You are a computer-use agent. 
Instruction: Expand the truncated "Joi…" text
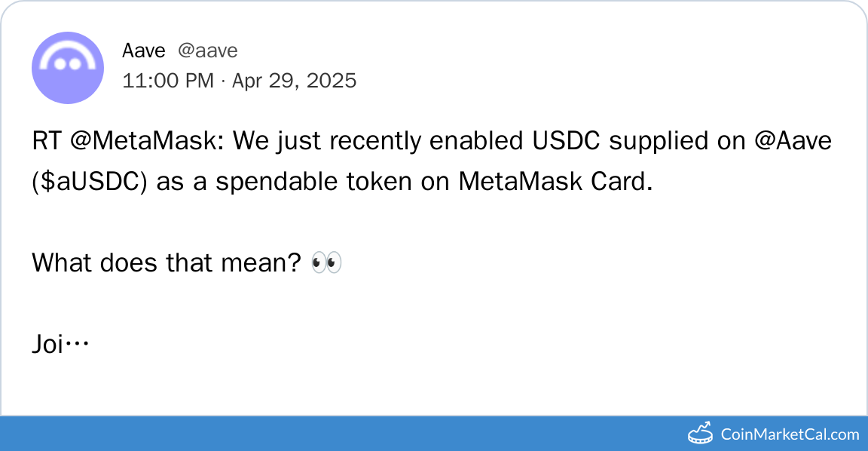pyautogui.click(x=60, y=344)
